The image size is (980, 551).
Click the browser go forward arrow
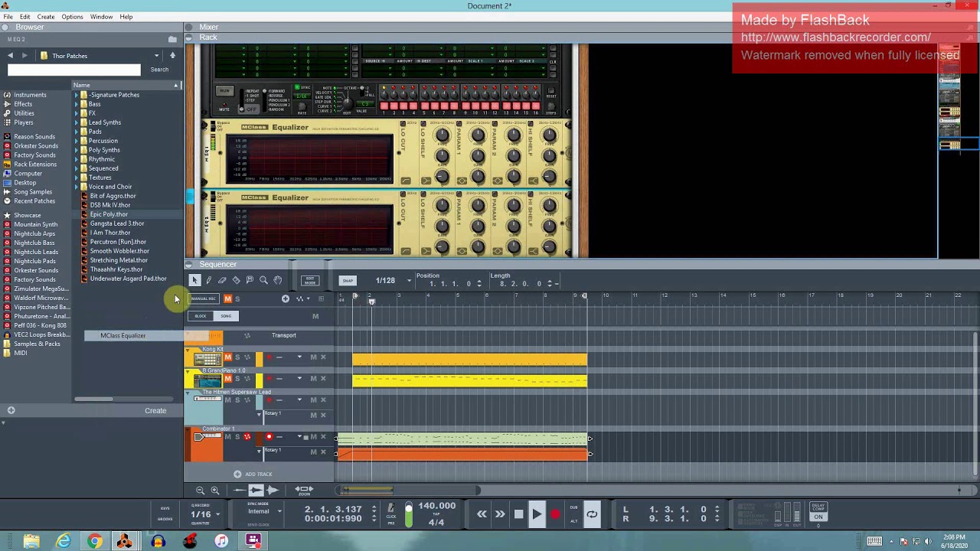[24, 56]
